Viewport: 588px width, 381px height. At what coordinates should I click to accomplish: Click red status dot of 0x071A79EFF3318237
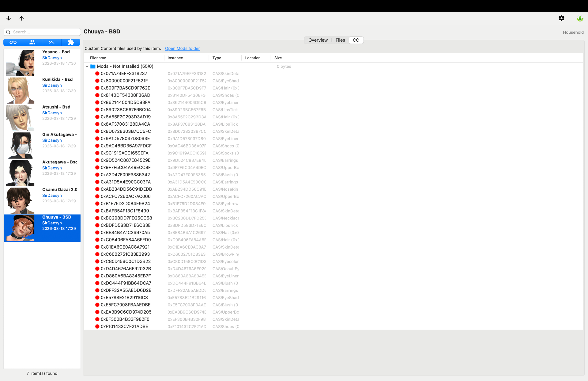tap(97, 74)
